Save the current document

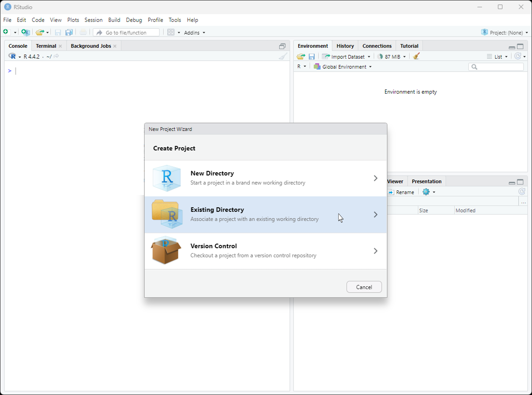coord(58,32)
